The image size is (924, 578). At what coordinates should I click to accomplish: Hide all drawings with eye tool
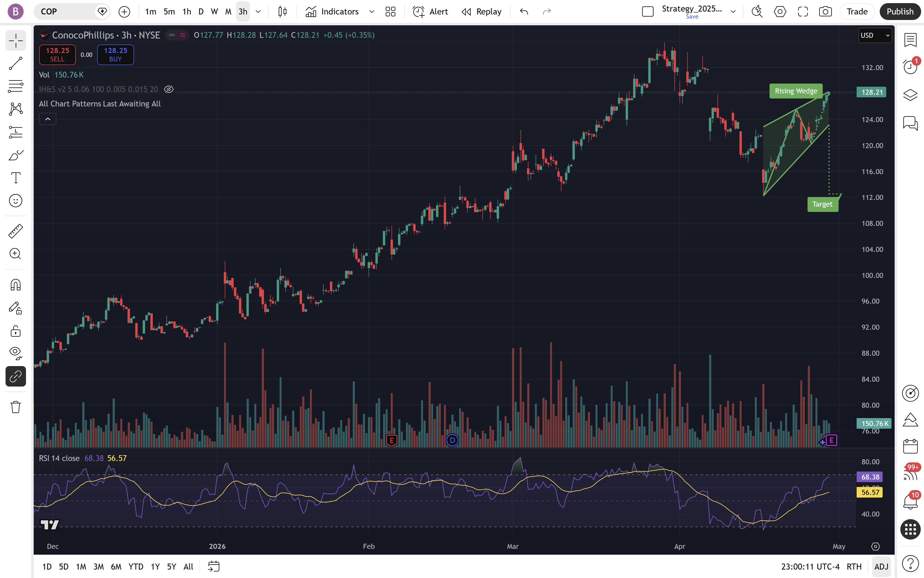pyautogui.click(x=16, y=353)
